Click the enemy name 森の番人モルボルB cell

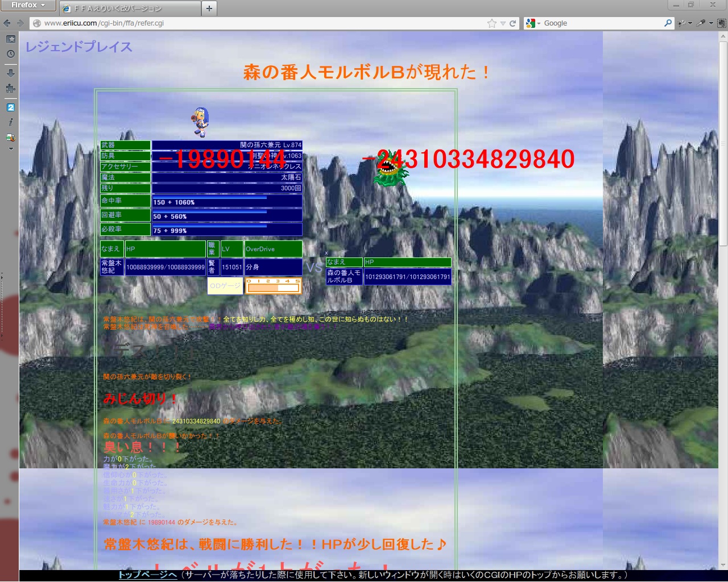pyautogui.click(x=344, y=277)
